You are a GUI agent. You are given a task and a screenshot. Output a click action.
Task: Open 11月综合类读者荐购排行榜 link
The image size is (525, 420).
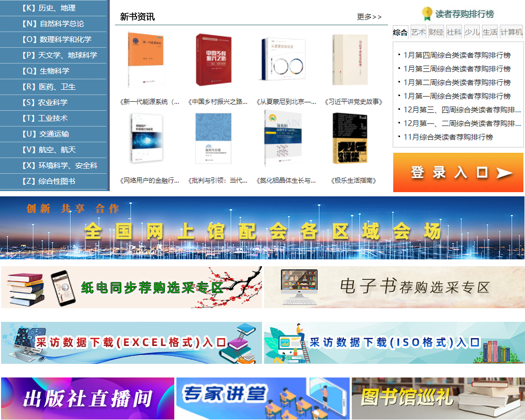pyautogui.click(x=448, y=137)
